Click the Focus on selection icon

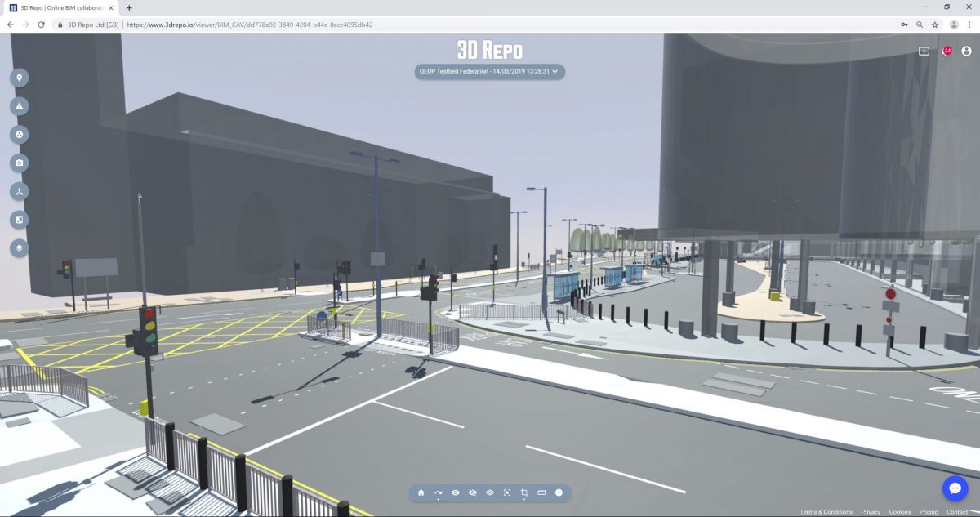coord(507,492)
